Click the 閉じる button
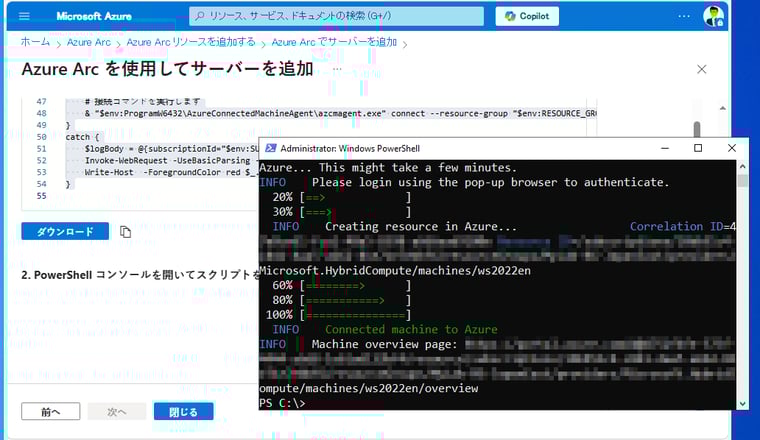The image size is (760, 440). coord(183,411)
